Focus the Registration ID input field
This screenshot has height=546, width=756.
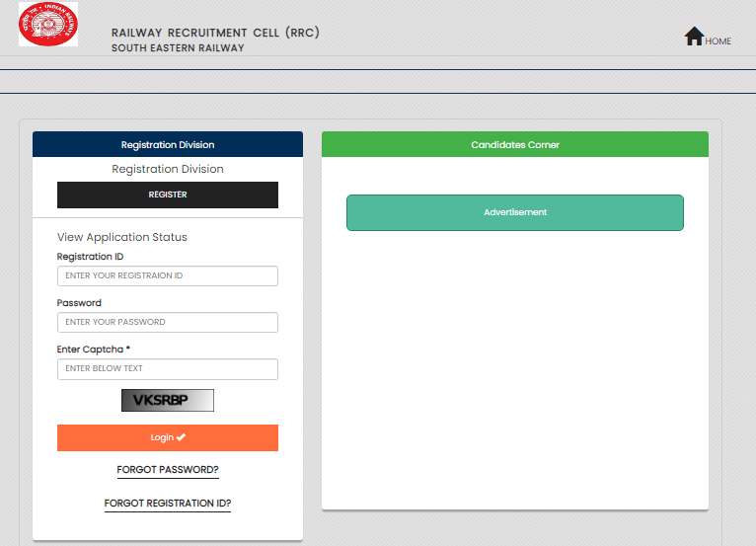coord(168,276)
